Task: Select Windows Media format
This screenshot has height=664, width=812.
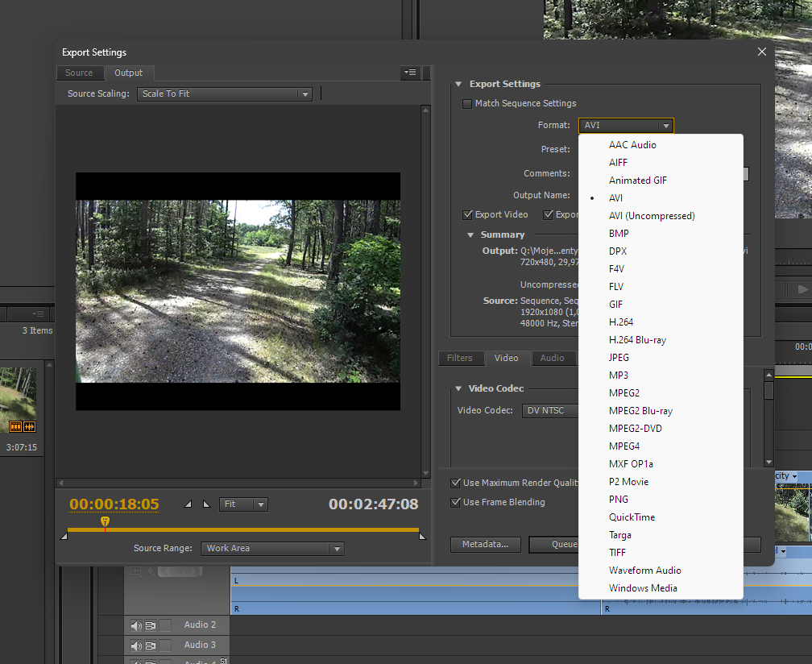Action: click(x=661, y=588)
